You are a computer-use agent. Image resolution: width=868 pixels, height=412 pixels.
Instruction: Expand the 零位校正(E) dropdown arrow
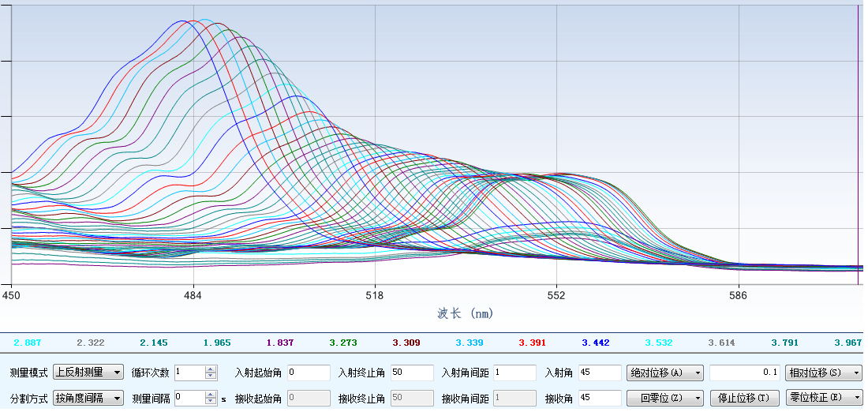click(858, 398)
